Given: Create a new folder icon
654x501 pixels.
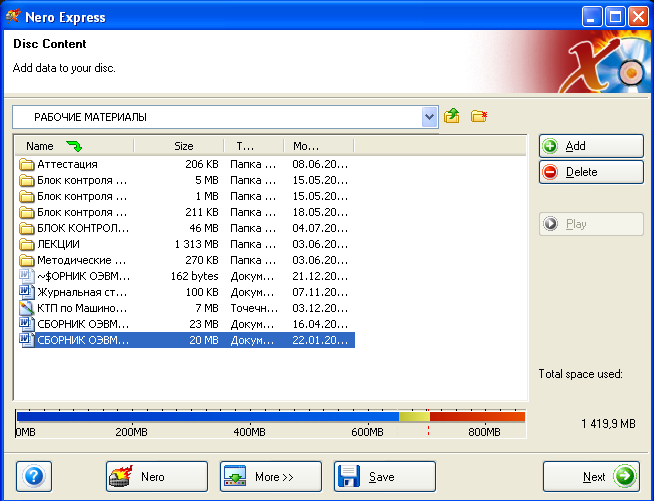Looking at the screenshot, I should (479, 116).
